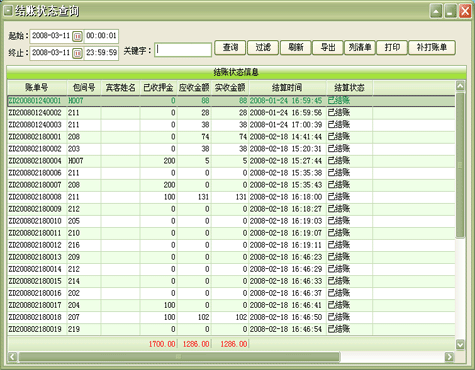Print using the 打印 button
475x370 pixels.
click(x=392, y=48)
